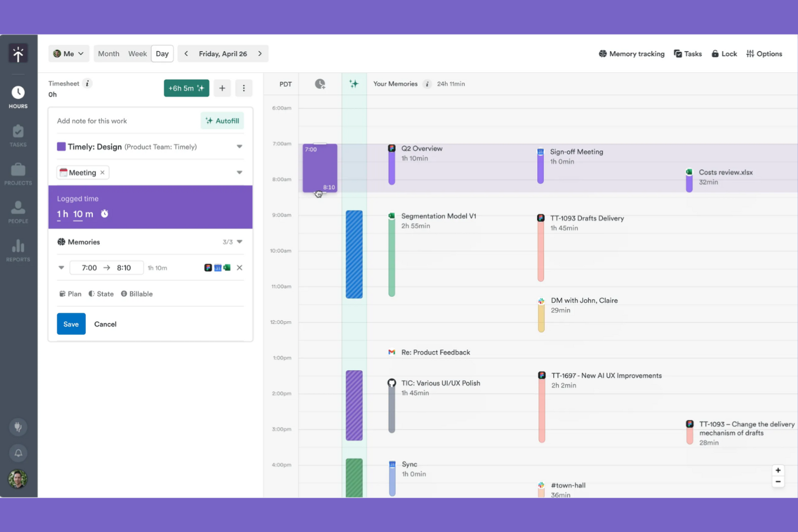The width and height of the screenshot is (798, 532).
Task: Switch to the Week view tab
Action: [137, 53]
